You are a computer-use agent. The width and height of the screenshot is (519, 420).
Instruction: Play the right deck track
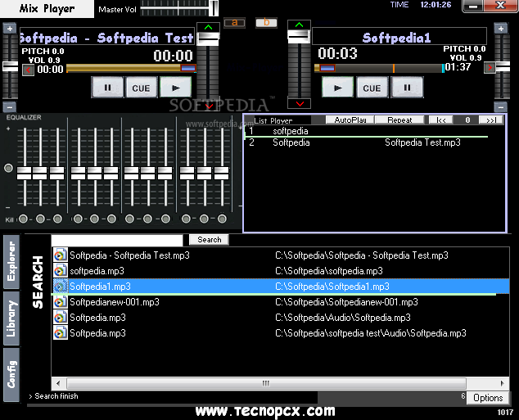tap(337, 88)
